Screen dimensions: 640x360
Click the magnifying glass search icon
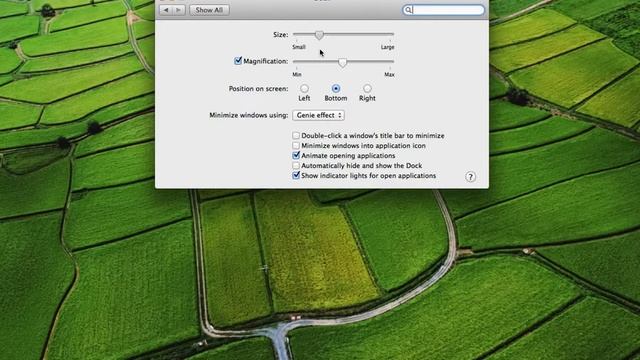coord(408,10)
